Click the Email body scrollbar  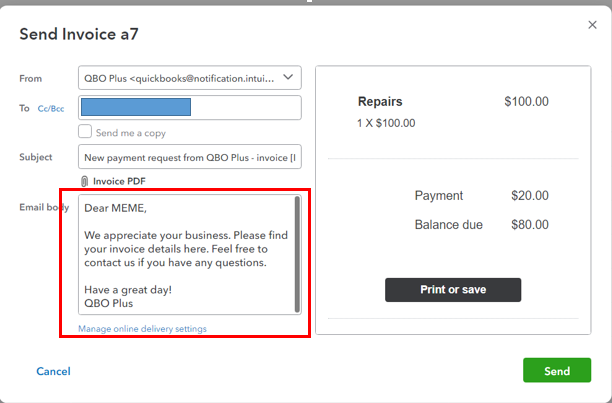297,254
